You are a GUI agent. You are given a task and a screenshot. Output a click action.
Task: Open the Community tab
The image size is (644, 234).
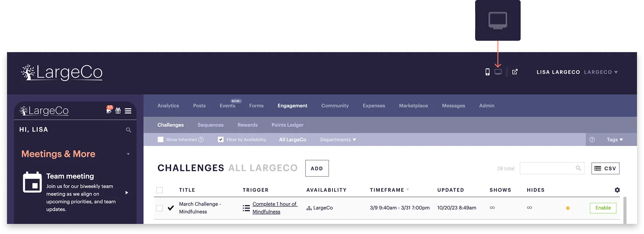click(335, 106)
